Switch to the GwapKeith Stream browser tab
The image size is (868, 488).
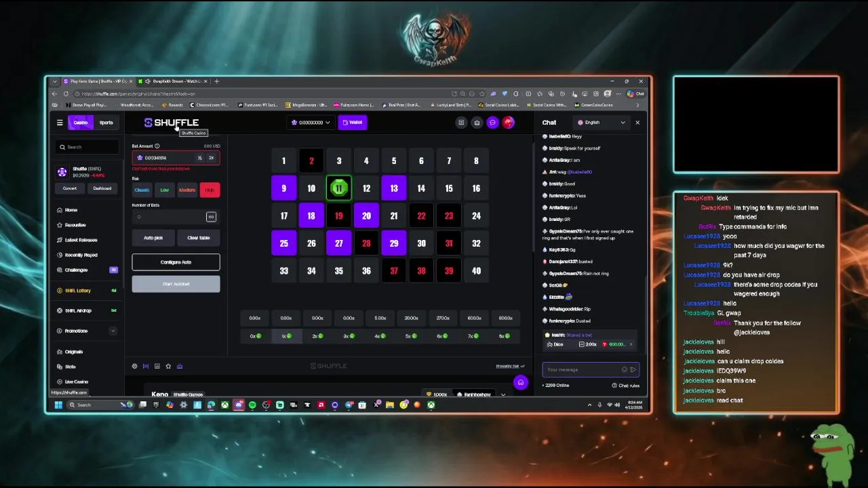point(173,81)
